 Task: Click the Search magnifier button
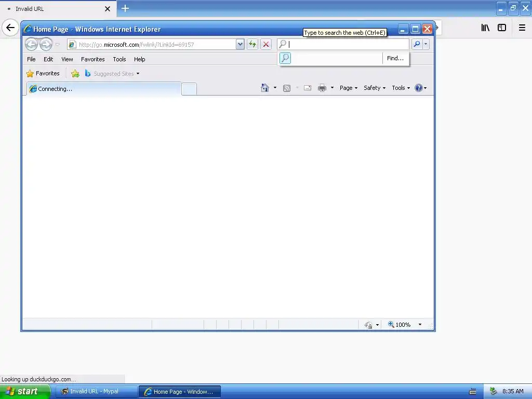417,44
